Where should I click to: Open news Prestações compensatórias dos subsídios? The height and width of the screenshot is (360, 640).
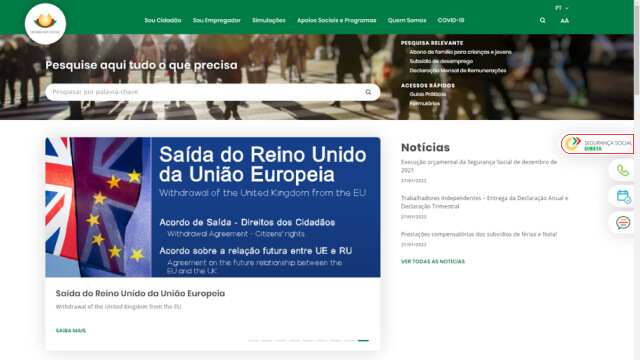click(479, 234)
